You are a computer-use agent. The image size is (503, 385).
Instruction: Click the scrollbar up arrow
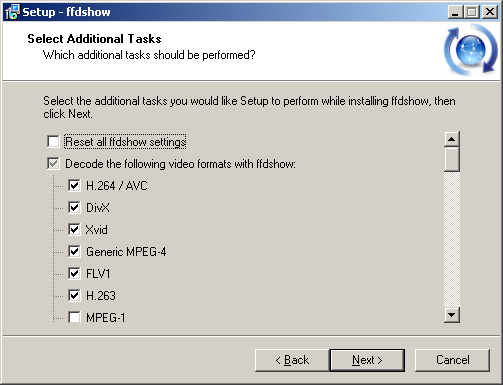(x=452, y=139)
